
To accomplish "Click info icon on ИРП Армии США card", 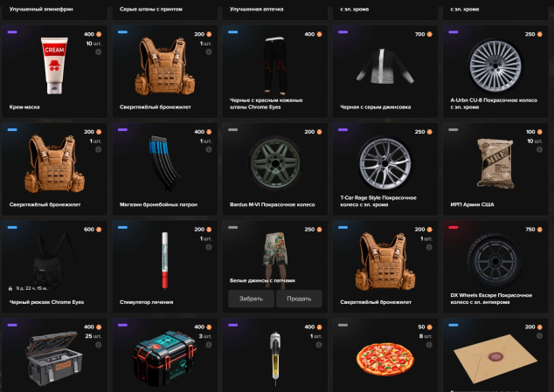I will [539, 149].
